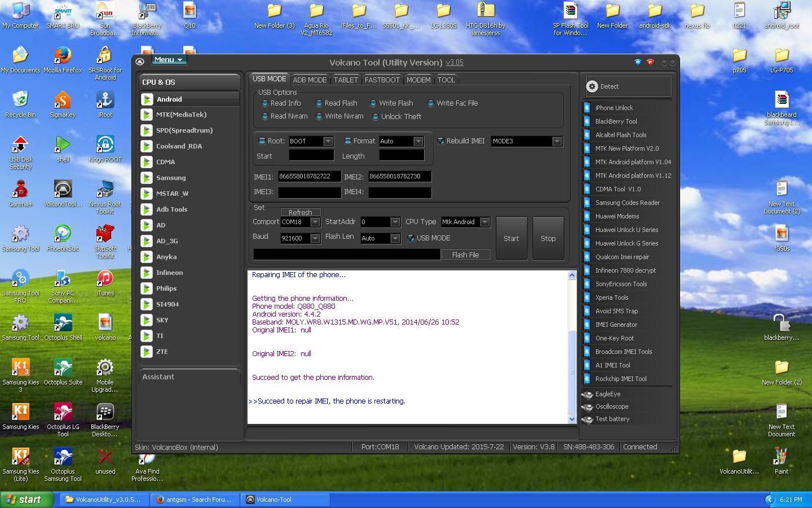Open the SigmaKey desktop icon

pos(63,104)
